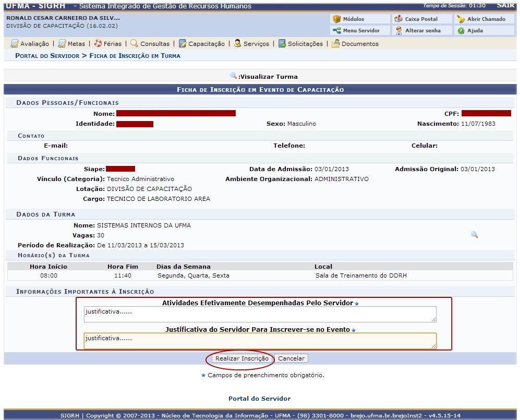
Task: Expand the Capacitação menu
Action: [x=202, y=44]
